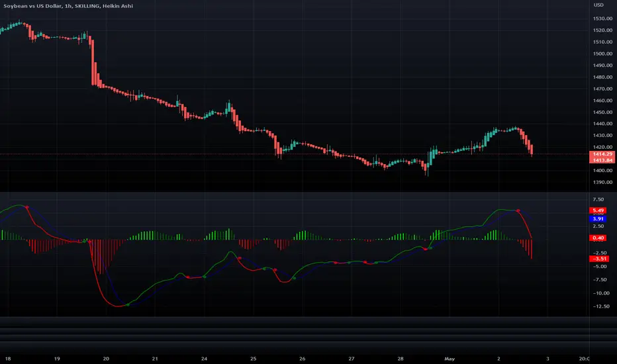Select the 1510.00 price axis label
Viewport: 617px width, 364px height.
pos(602,42)
